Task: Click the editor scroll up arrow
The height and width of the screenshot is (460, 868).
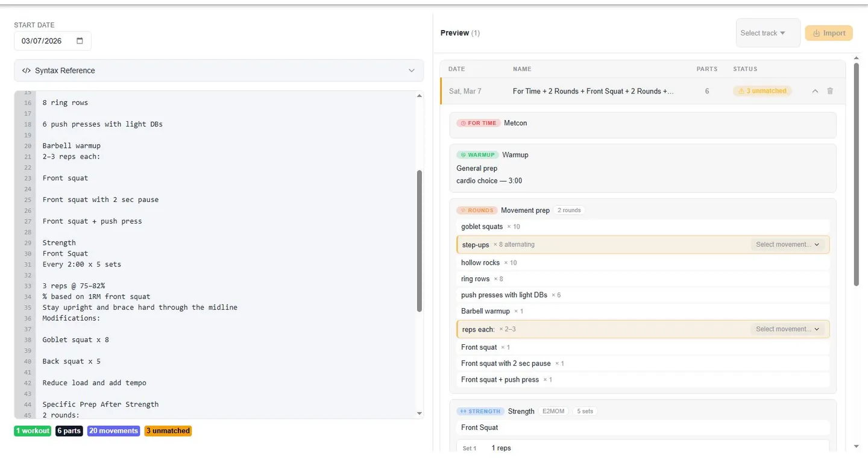Action: (420, 95)
